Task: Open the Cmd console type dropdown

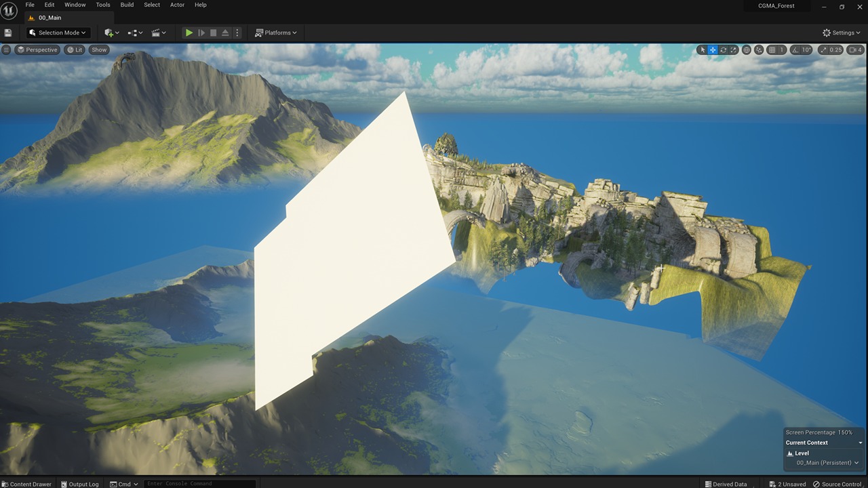Action: tap(123, 484)
